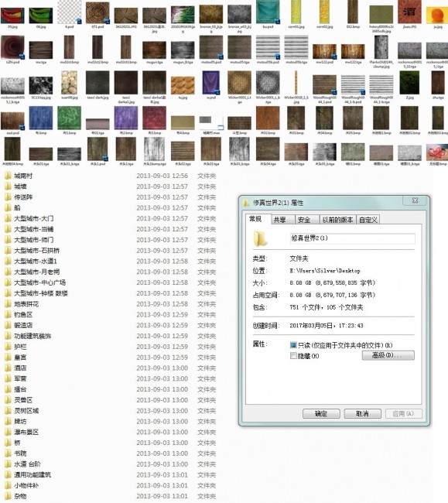This screenshot has height=503, width=448.
Task: Select the suan08.jpg garlic texture
Action: point(70,83)
